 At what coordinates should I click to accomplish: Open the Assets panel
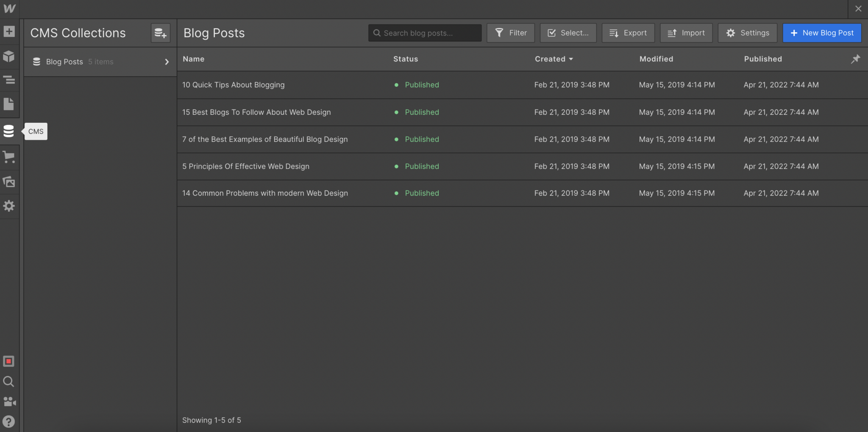point(9,182)
